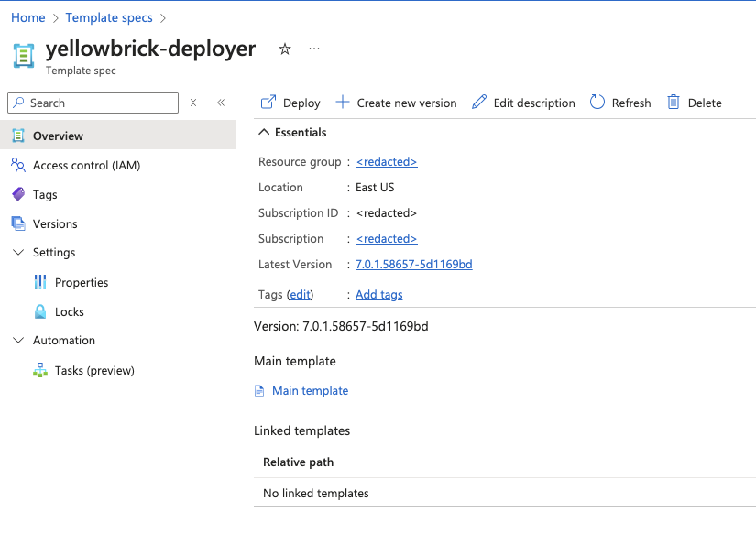The height and width of the screenshot is (555, 756).
Task: Open the more options ellipsis menu
Action: pos(314,49)
